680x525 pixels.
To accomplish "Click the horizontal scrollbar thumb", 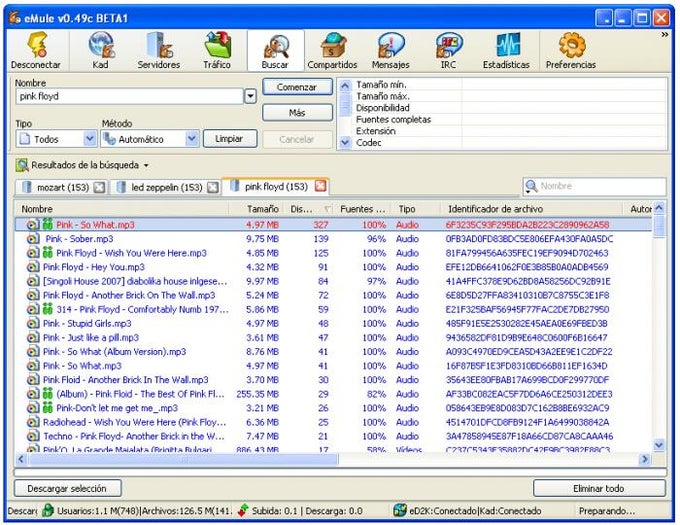I will [x=182, y=459].
